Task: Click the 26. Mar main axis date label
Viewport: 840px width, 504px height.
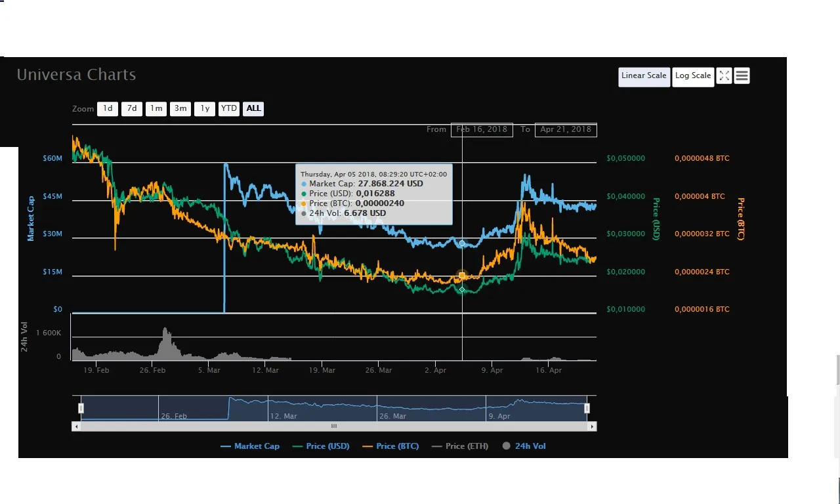Action: [x=379, y=371]
